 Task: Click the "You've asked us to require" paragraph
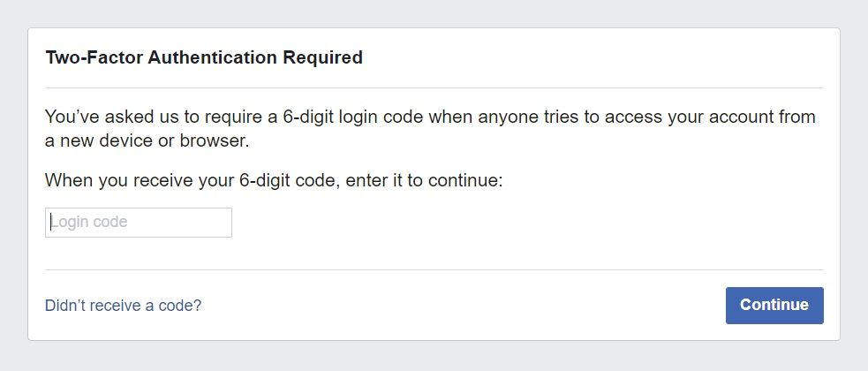pos(430,117)
